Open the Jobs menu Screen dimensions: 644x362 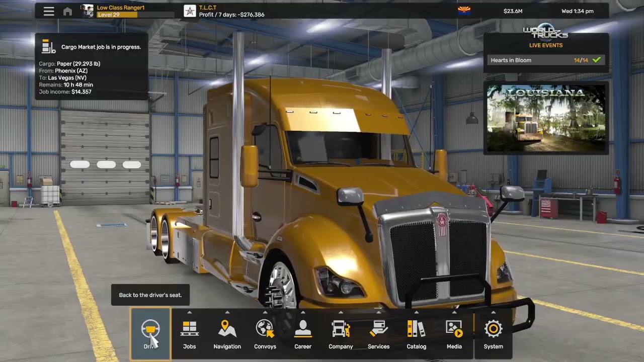pyautogui.click(x=189, y=334)
